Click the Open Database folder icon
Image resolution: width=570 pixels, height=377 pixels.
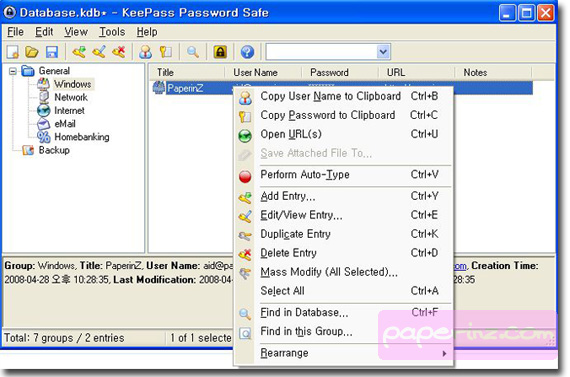32,52
